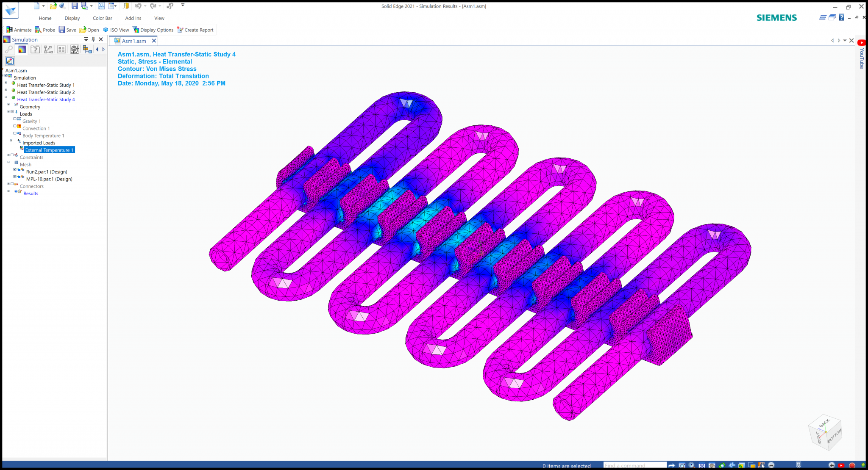Open Display Options
The width and height of the screenshot is (868, 470).
point(153,30)
